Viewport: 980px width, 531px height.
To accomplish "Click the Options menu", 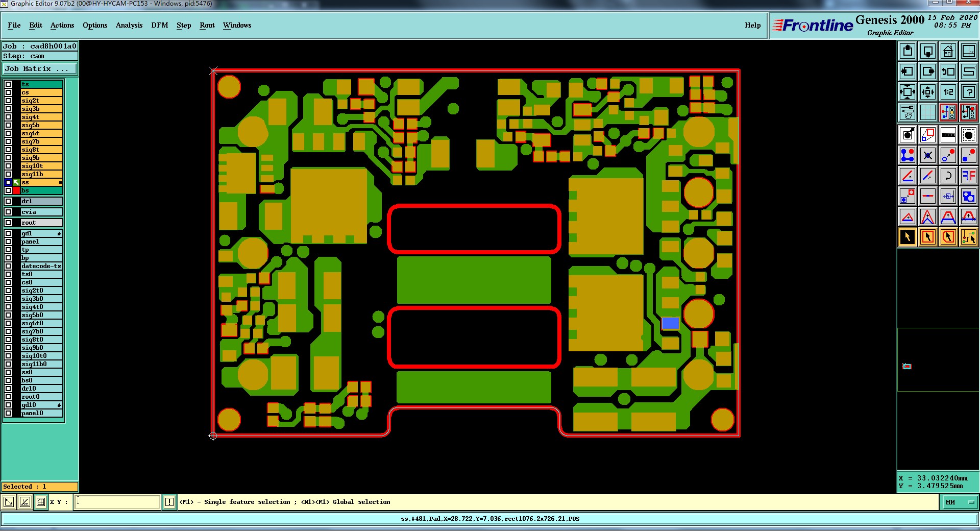I will click(x=95, y=25).
